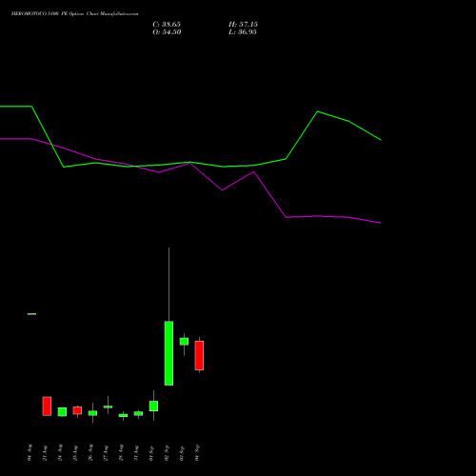Image resolution: width=476 pixels, height=476 pixels.
Task: Click the green candle for 31 Aug
Action: tap(138, 413)
